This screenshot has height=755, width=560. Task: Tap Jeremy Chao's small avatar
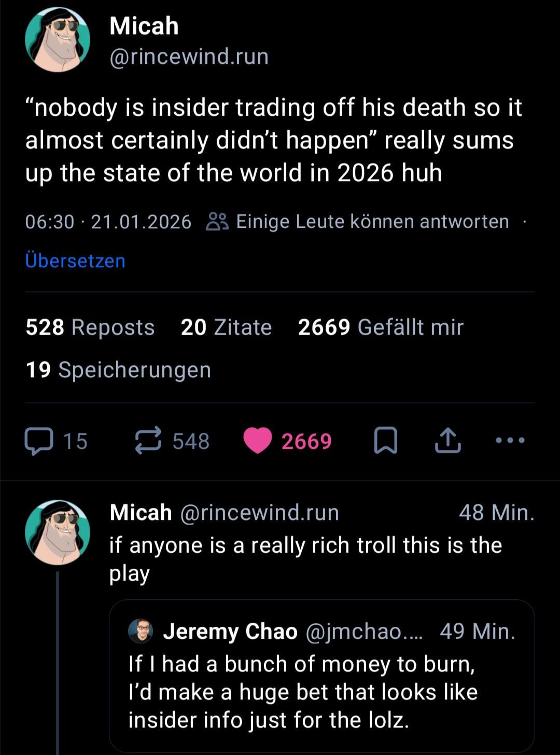coord(140,631)
